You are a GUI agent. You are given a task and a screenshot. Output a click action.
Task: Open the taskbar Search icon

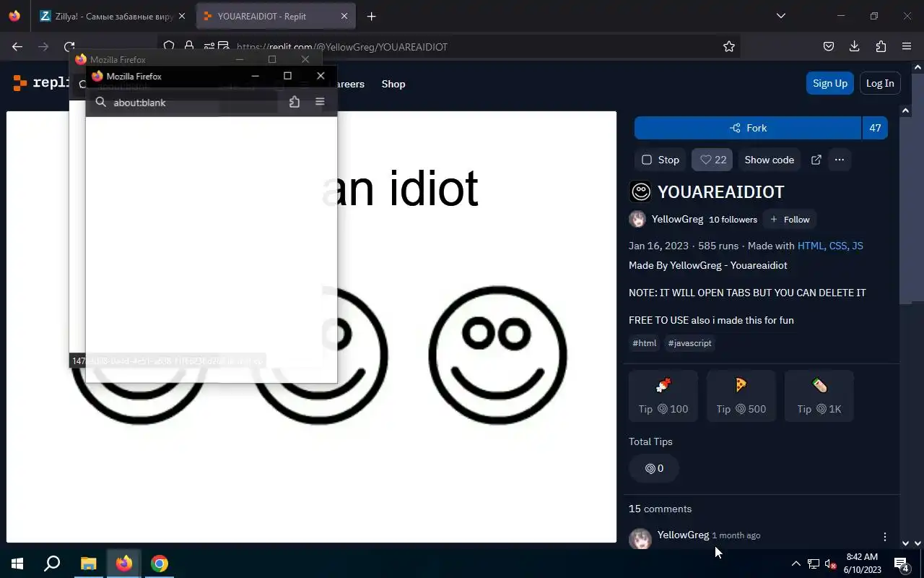(x=52, y=564)
